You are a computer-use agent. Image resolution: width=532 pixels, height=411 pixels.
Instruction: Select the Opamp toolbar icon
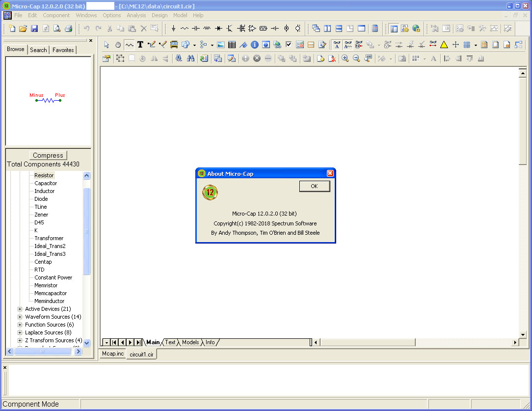pos(252,28)
